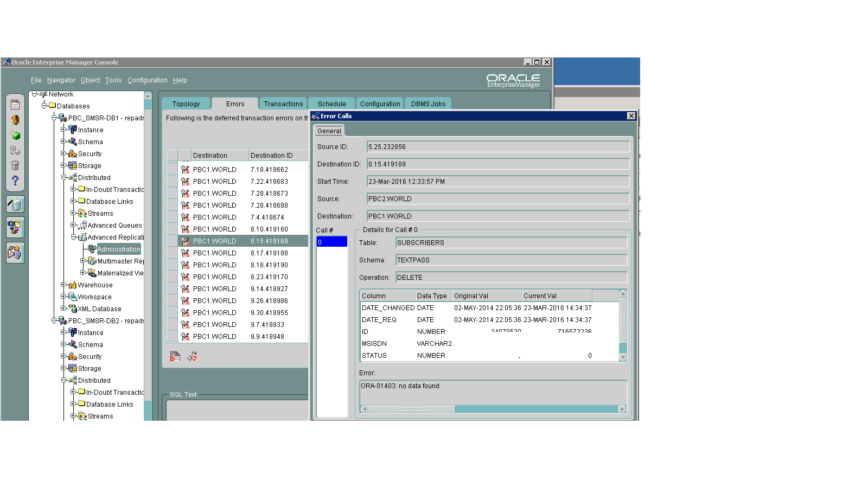Select error row with ID 8.17.419188
Image resolution: width=868 pixels, height=488 pixels.
269,253
